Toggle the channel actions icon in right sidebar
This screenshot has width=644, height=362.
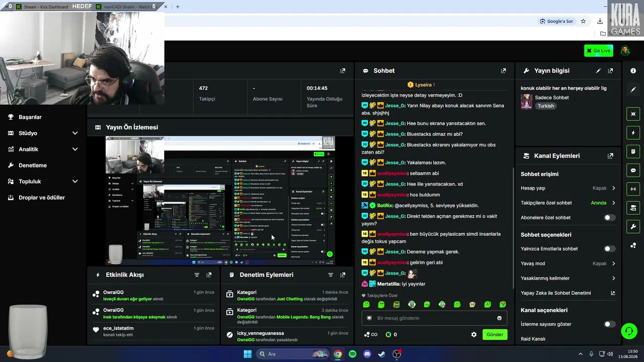633,208
